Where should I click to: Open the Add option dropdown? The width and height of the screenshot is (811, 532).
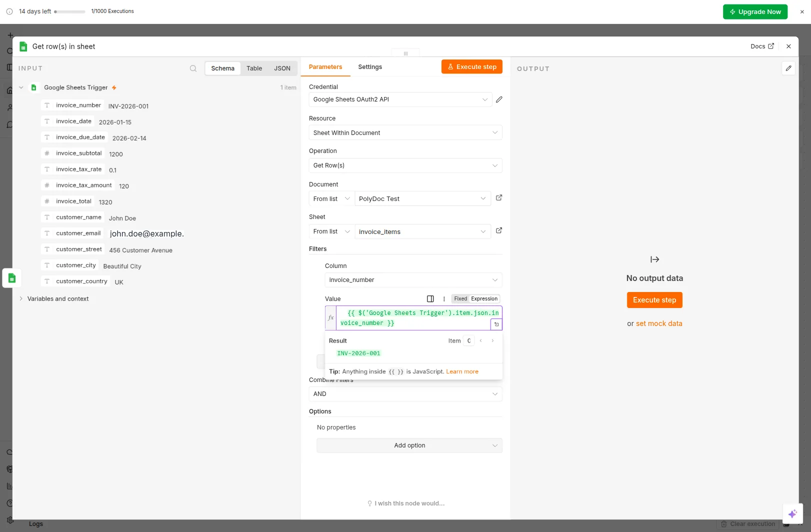(409, 445)
